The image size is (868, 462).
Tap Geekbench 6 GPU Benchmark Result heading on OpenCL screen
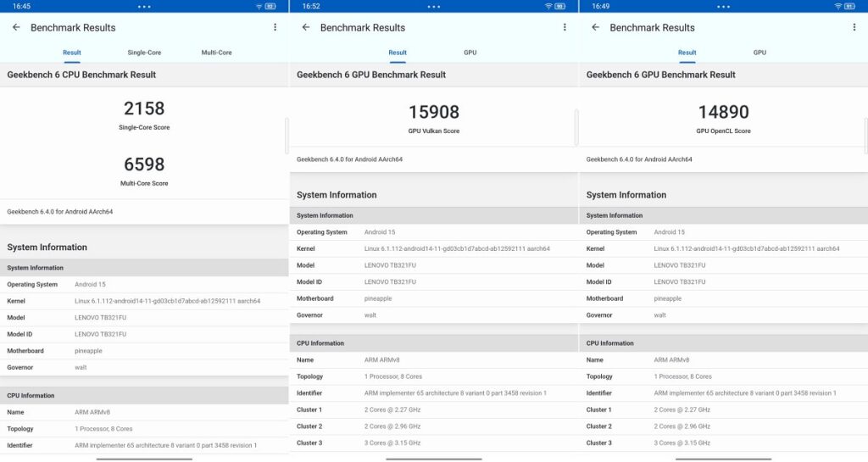660,75
